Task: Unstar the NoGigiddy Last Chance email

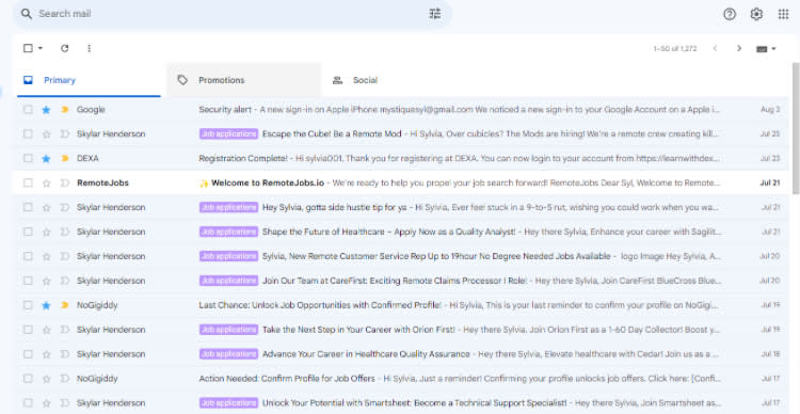Action: (x=46, y=305)
